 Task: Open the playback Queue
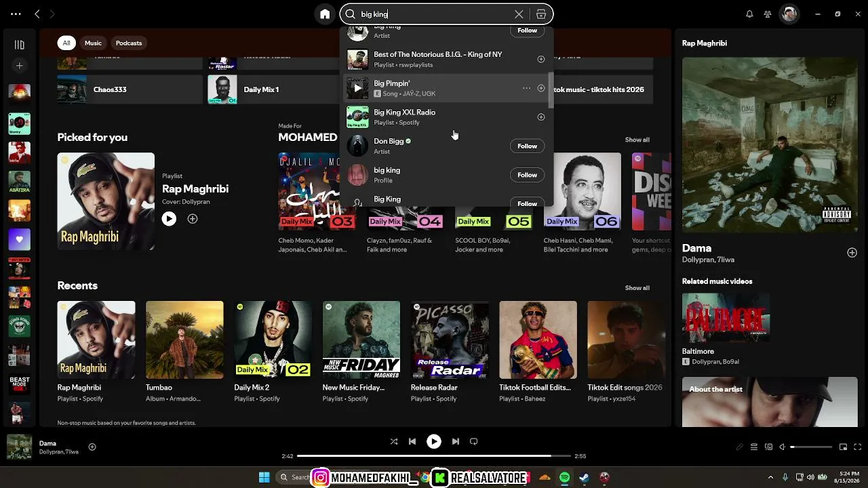[754, 447]
